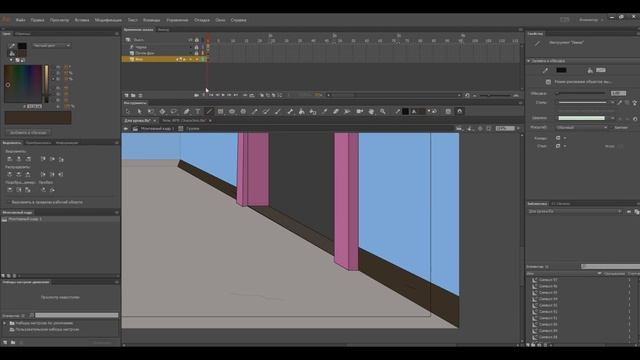640x360 pixels.
Task: Select the PolyStar tool
Action: 243,111
